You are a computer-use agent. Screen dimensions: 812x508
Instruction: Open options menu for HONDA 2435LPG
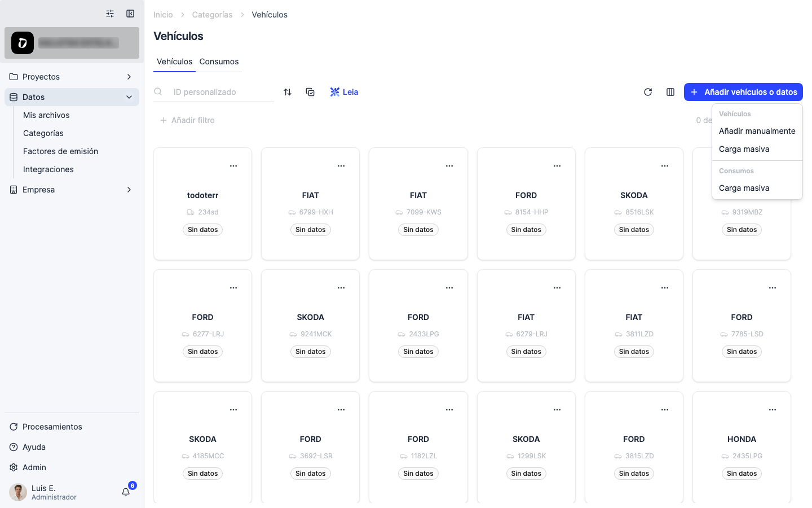click(x=773, y=410)
